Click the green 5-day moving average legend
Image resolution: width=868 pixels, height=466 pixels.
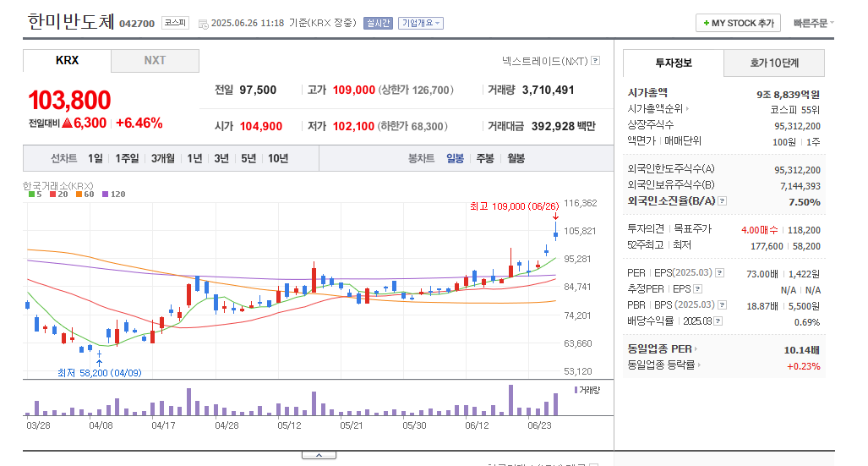[35, 195]
